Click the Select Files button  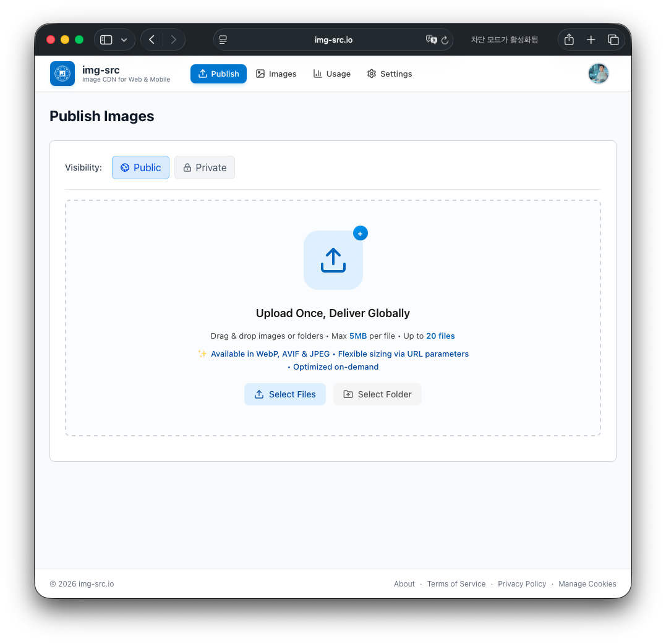pos(285,394)
